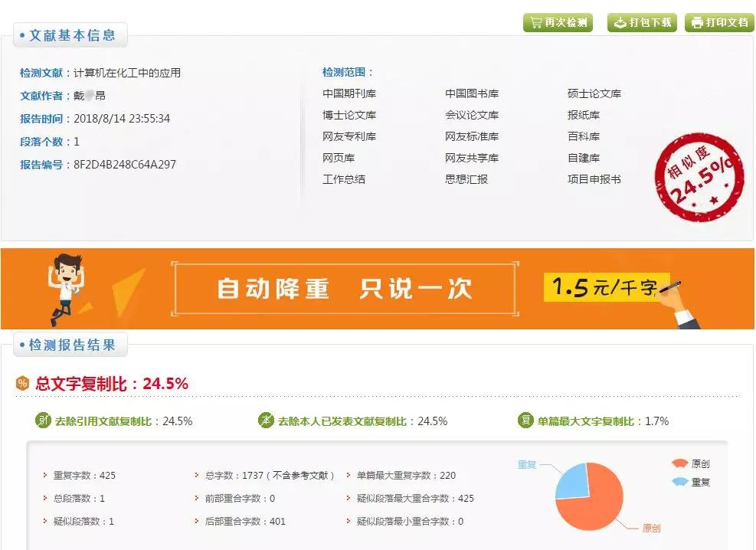756x550 pixels.
Task: Click the download icon on 打包下载 button
Action: (x=621, y=22)
